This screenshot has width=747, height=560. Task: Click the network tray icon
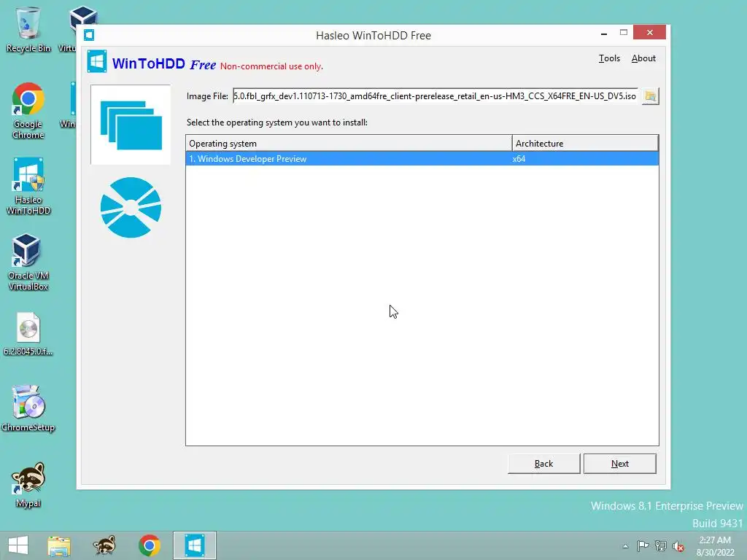pos(661,545)
